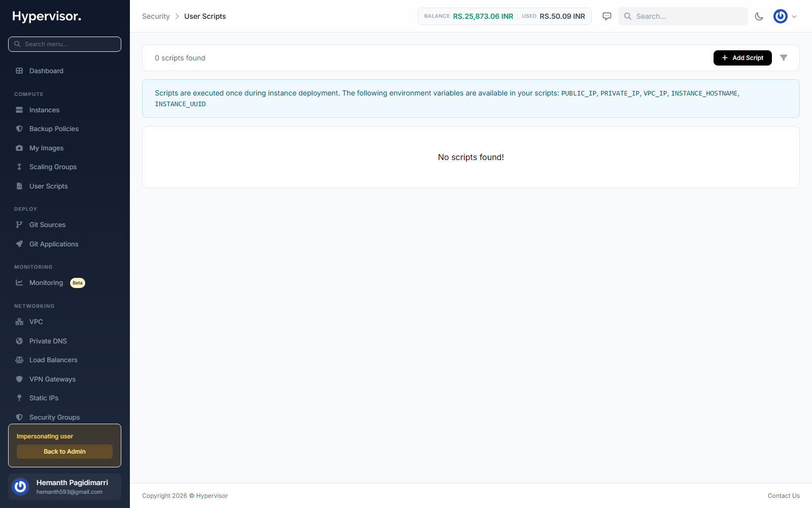Open the Contact Us footer link
This screenshot has width=812, height=508.
784,496
